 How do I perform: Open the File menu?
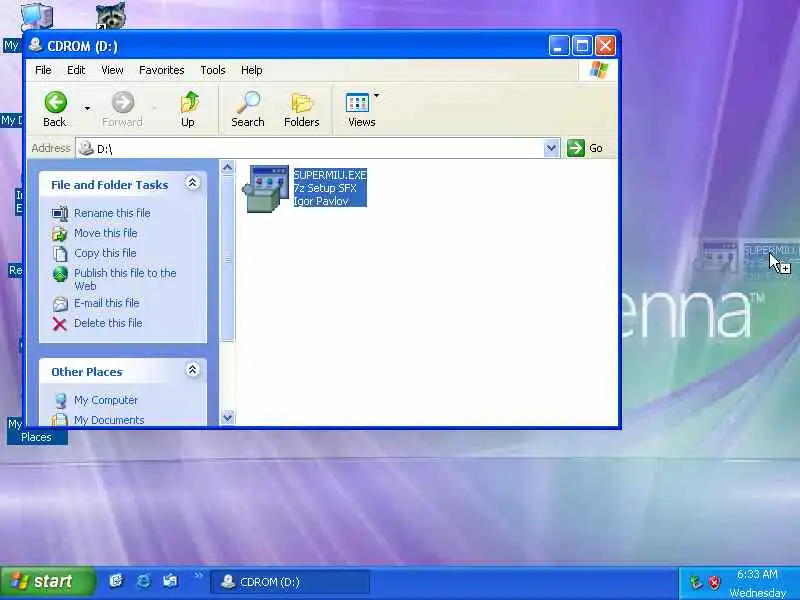(x=43, y=70)
